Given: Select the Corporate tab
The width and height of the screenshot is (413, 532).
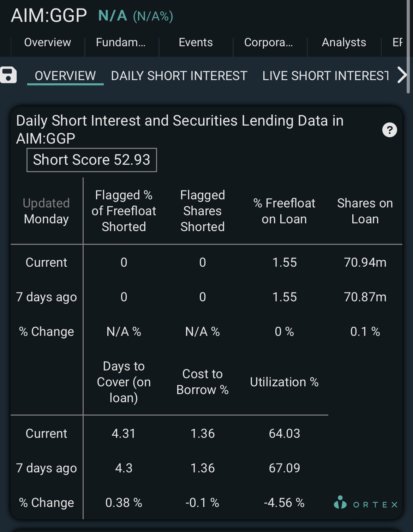Looking at the screenshot, I should (x=268, y=42).
